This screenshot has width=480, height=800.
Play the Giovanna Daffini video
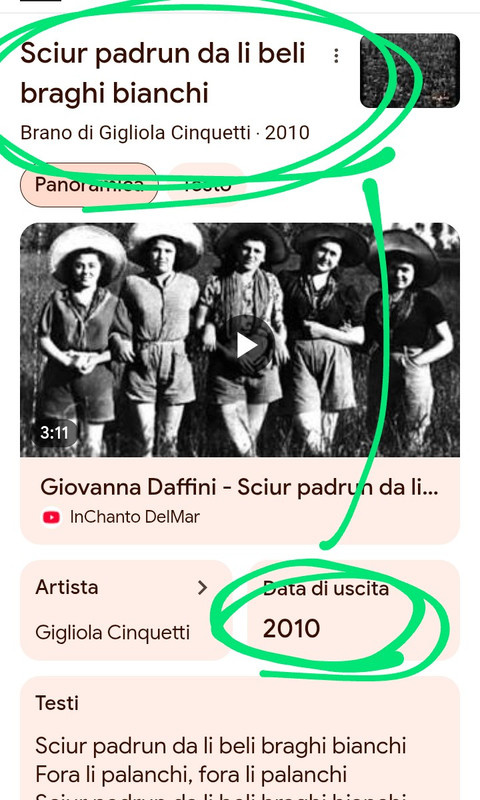pyautogui.click(x=247, y=346)
